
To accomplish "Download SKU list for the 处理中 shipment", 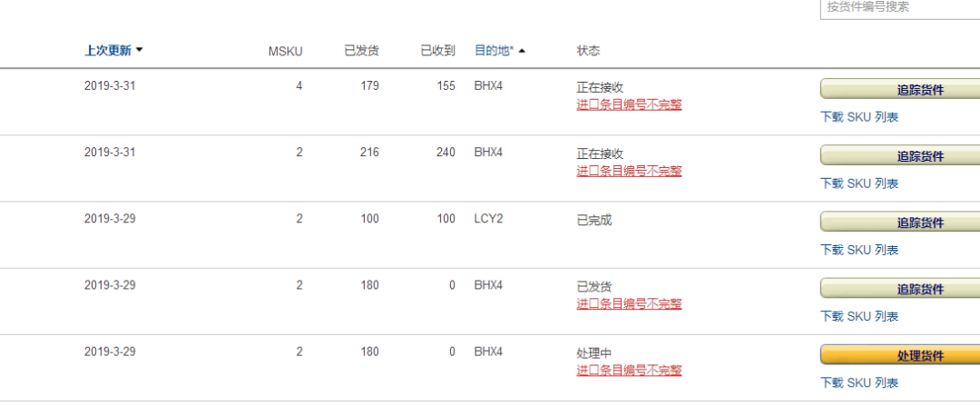I will pyautogui.click(x=859, y=383).
